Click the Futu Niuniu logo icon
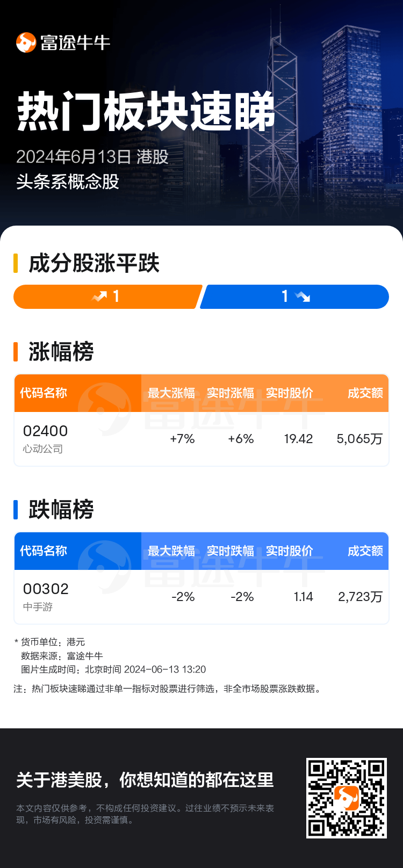 tap(26, 42)
